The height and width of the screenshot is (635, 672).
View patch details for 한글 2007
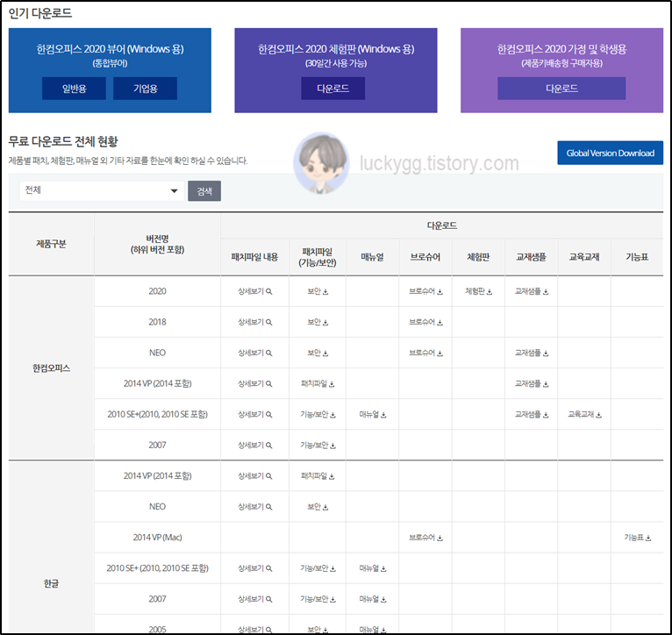pos(255,599)
